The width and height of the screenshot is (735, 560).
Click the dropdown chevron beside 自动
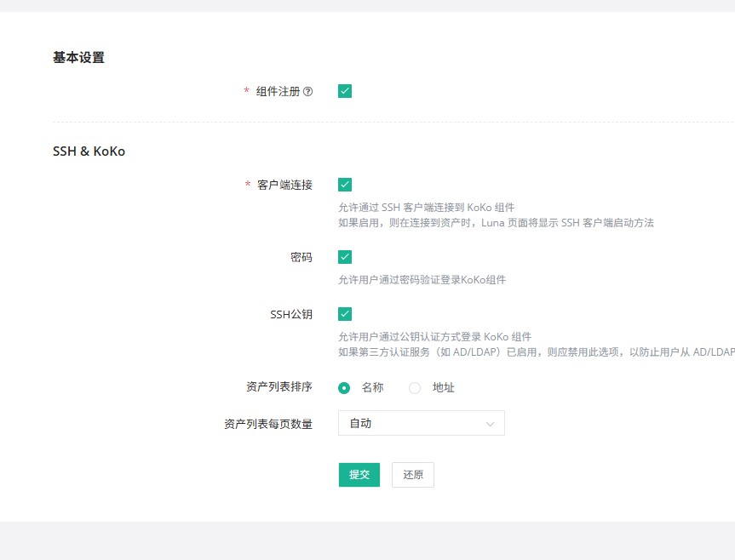(x=491, y=424)
